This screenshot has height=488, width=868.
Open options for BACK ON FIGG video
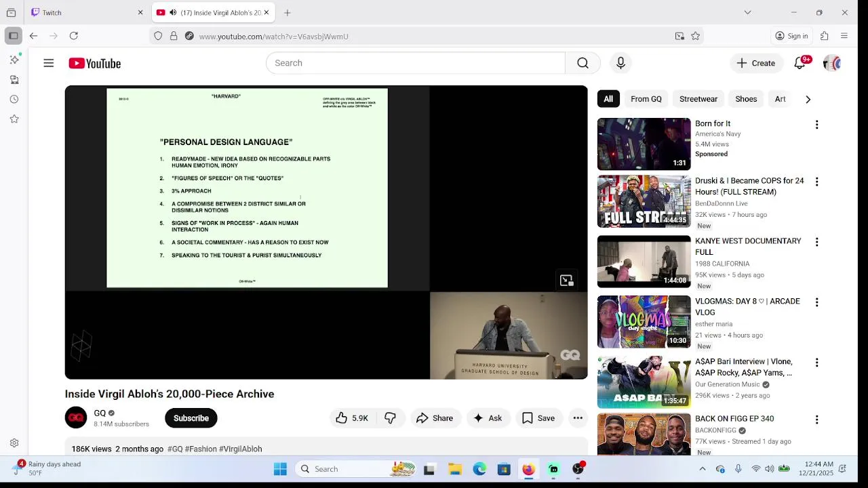point(816,420)
